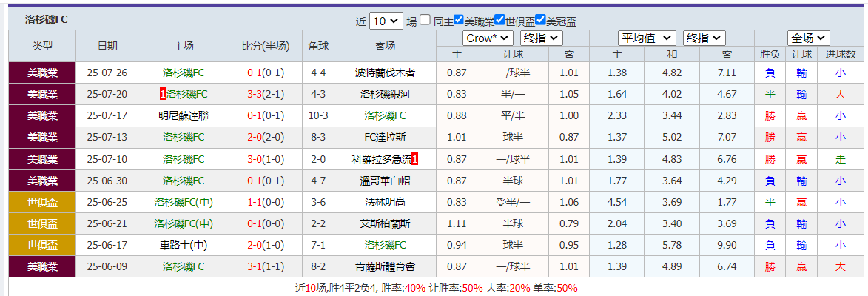Image resolution: width=868 pixels, height=296 pixels.
Task: Click the 3-3(2-1) score link
Action: point(265,94)
